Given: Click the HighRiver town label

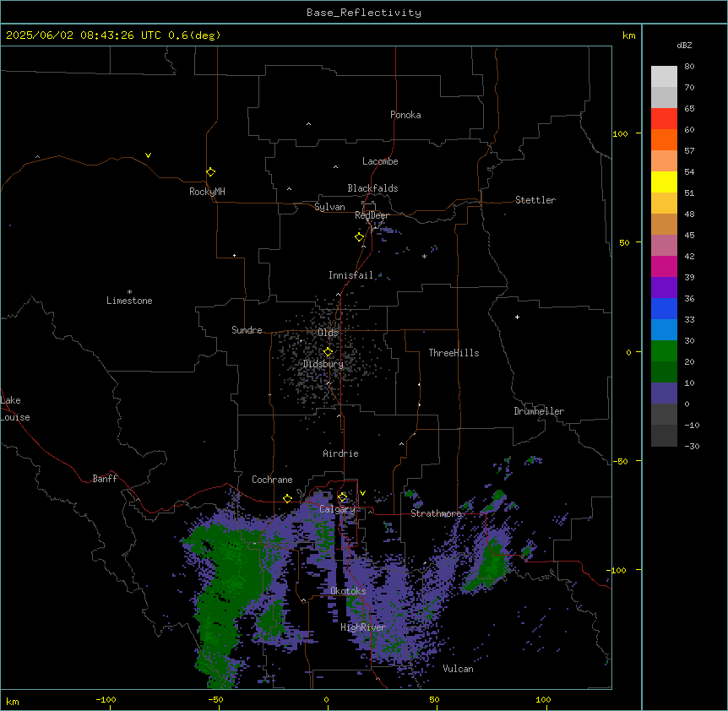Looking at the screenshot, I should [363, 627].
